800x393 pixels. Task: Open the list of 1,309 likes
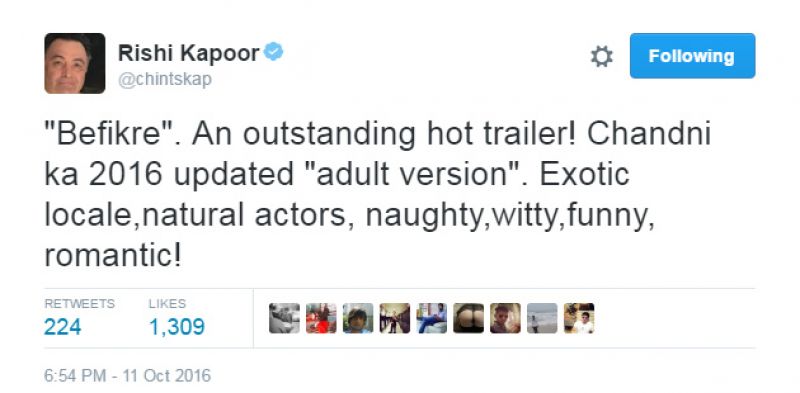pos(177,327)
